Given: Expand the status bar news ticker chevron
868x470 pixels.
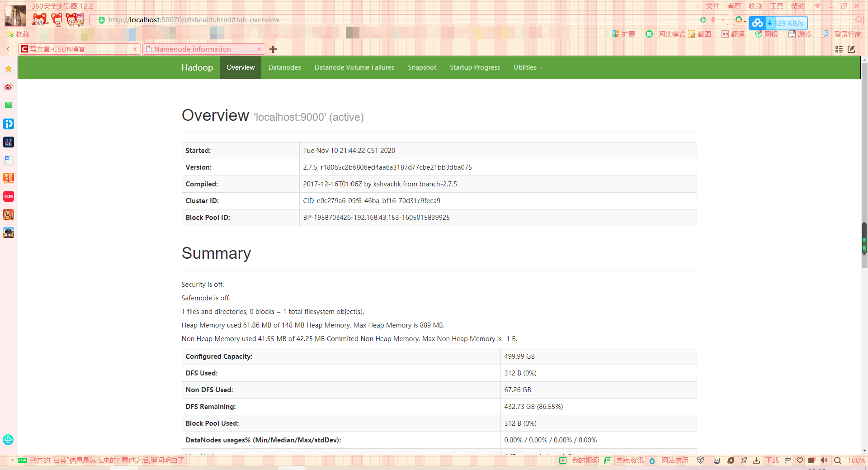Looking at the screenshot, I should (x=12, y=460).
